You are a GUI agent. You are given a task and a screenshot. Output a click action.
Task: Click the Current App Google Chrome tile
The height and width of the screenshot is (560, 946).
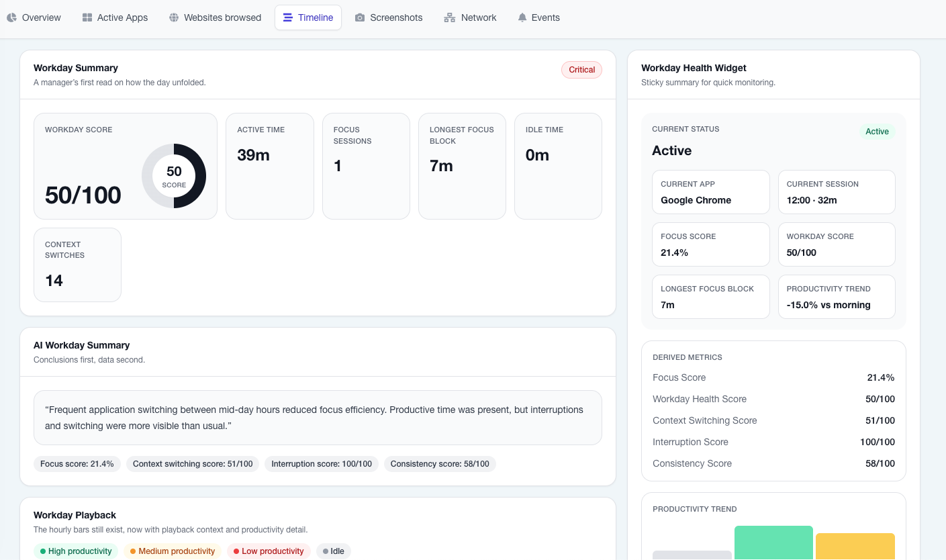(710, 192)
